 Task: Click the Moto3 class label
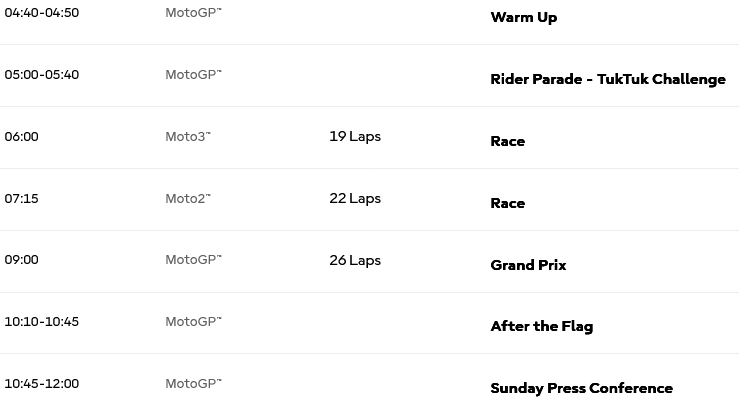[188, 137]
